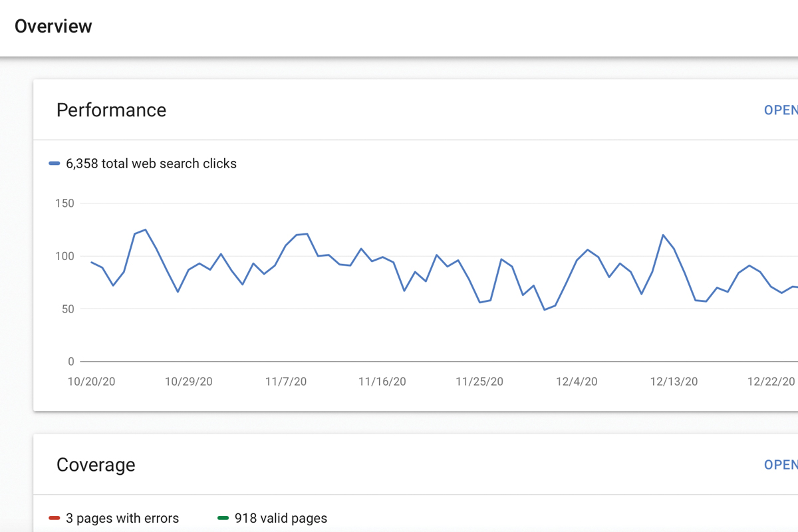Click the 150 value on the y-axis

tap(65, 203)
